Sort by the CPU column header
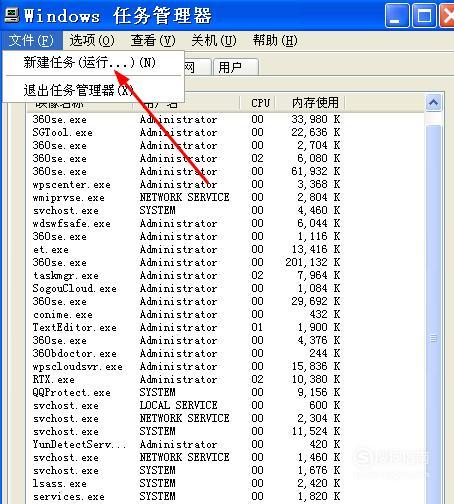This screenshot has width=454, height=504. [260, 103]
